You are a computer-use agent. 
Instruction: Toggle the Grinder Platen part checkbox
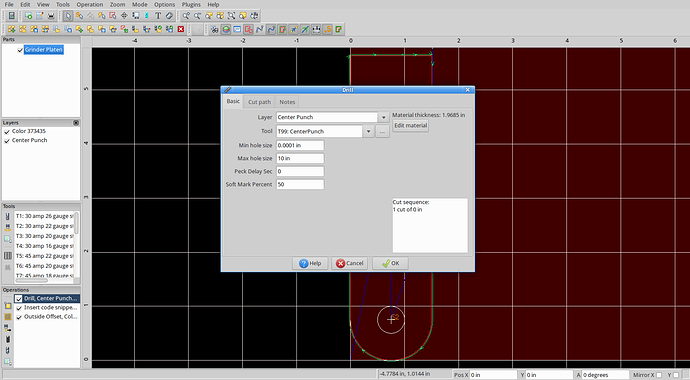20,50
